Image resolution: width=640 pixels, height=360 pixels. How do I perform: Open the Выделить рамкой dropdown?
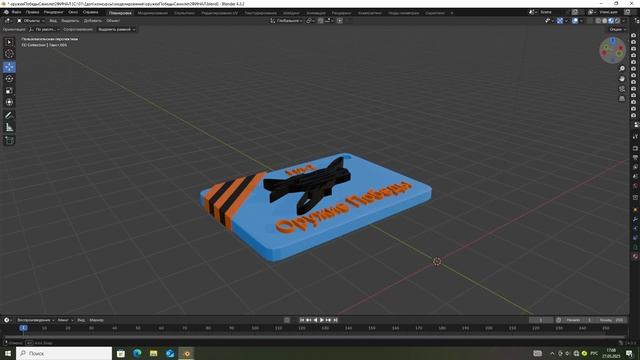click(116, 29)
